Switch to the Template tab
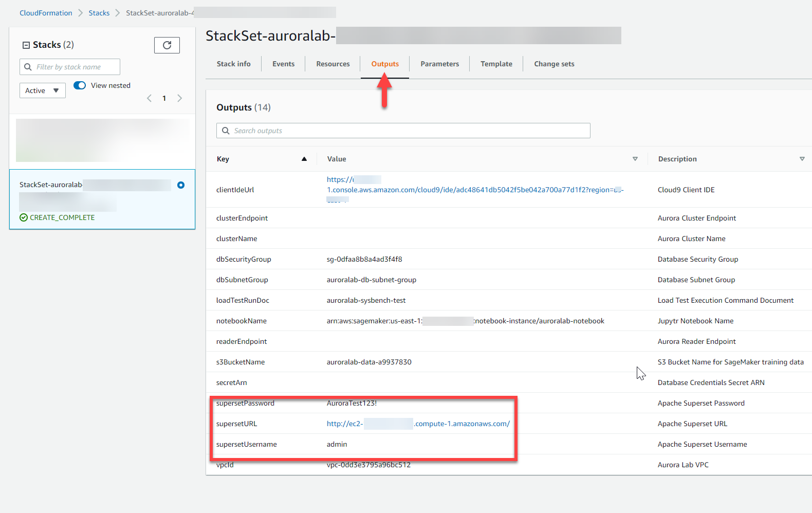 pyautogui.click(x=496, y=64)
